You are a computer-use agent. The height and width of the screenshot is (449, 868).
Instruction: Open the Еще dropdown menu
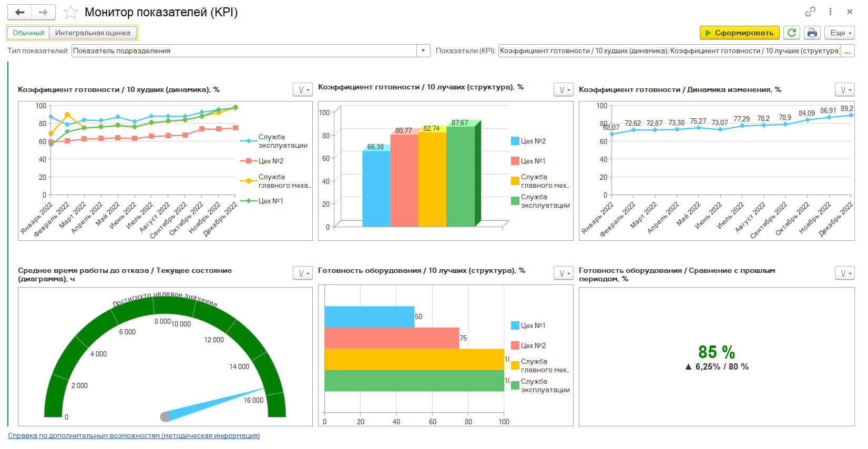coord(840,33)
